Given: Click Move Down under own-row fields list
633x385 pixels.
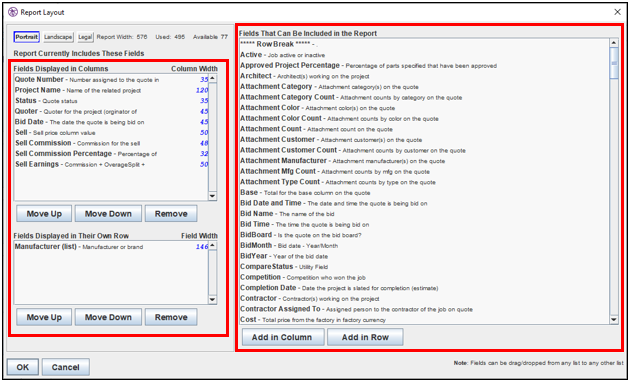Looking at the screenshot, I should [x=108, y=317].
